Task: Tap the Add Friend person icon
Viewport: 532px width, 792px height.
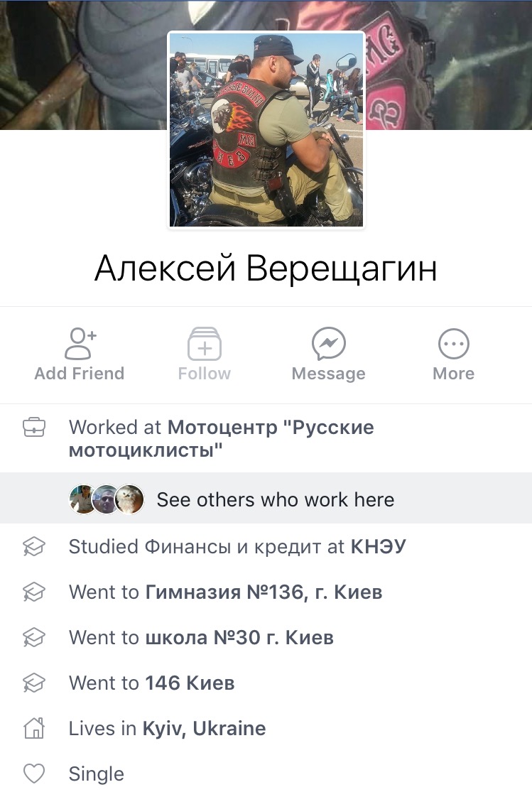Action: pos(80,344)
